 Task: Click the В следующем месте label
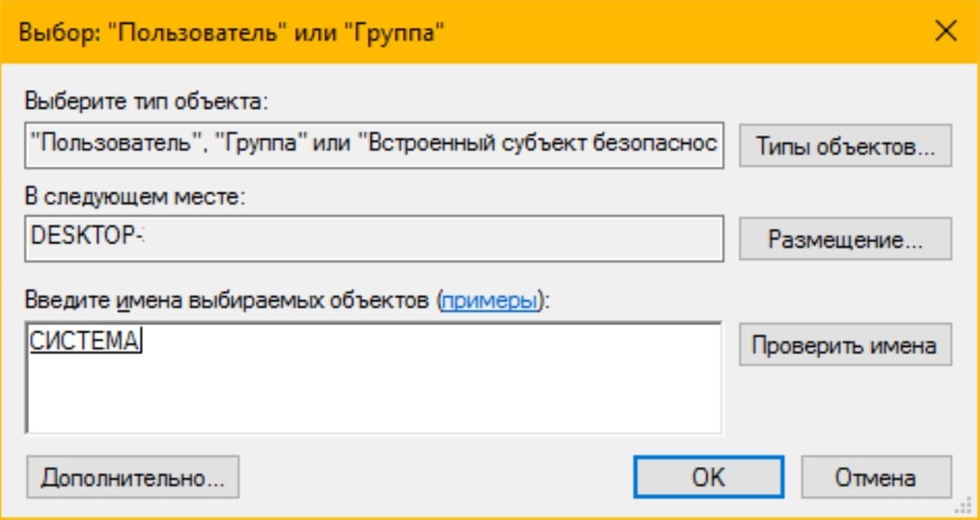[136, 196]
